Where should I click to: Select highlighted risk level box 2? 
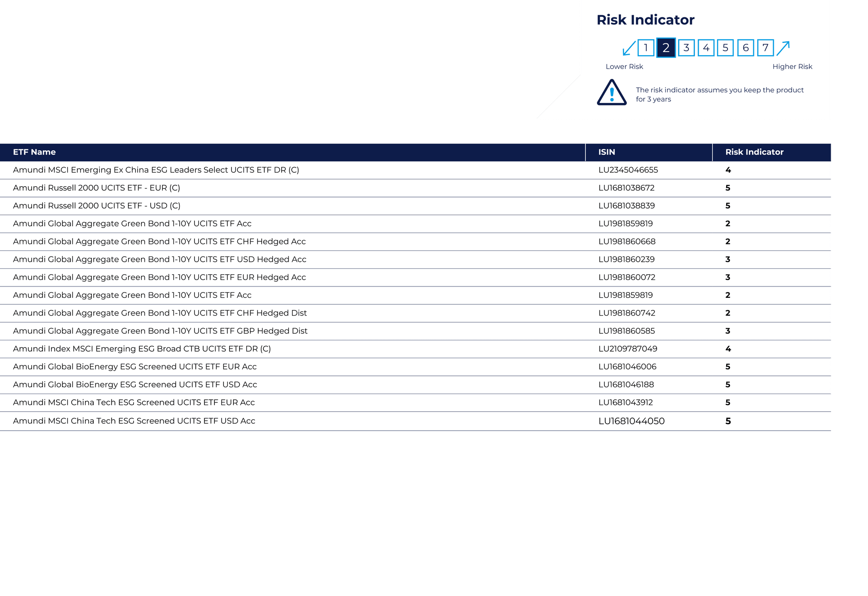coord(666,48)
